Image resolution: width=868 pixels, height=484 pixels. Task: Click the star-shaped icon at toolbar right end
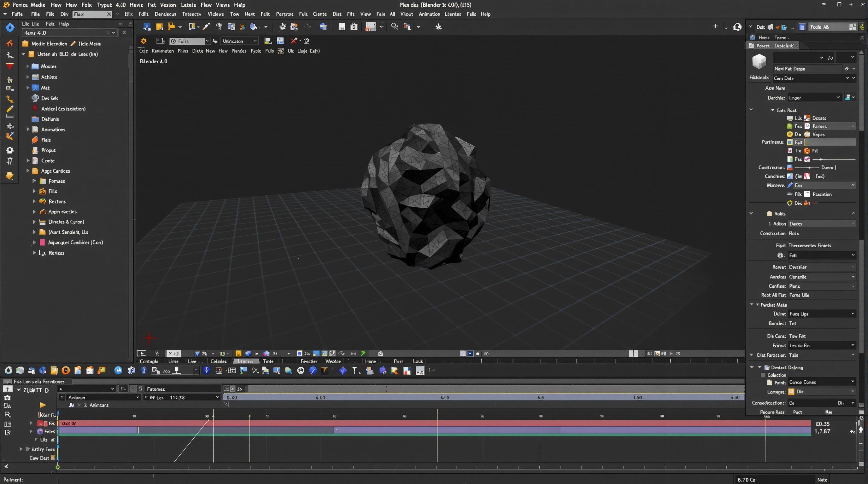[x=438, y=26]
